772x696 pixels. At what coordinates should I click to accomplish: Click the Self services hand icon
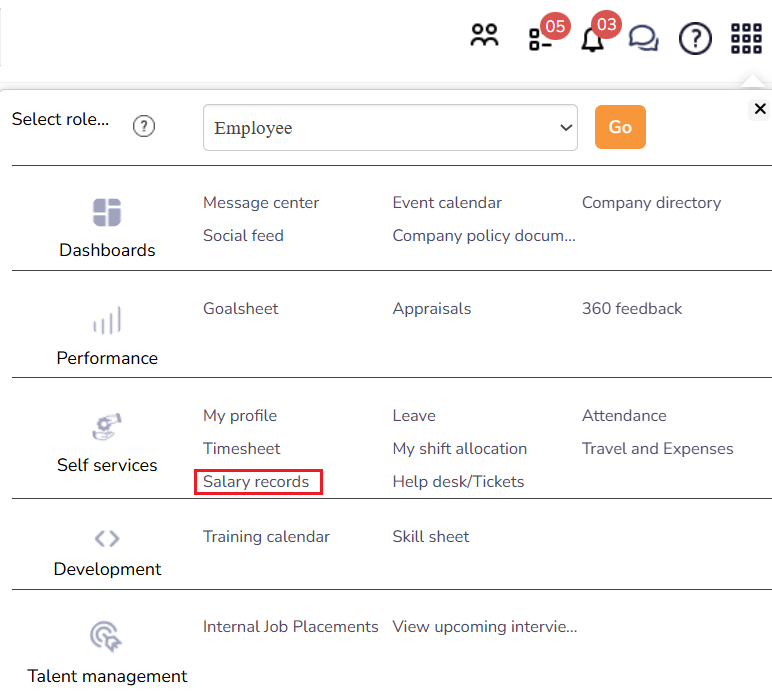pos(107,427)
